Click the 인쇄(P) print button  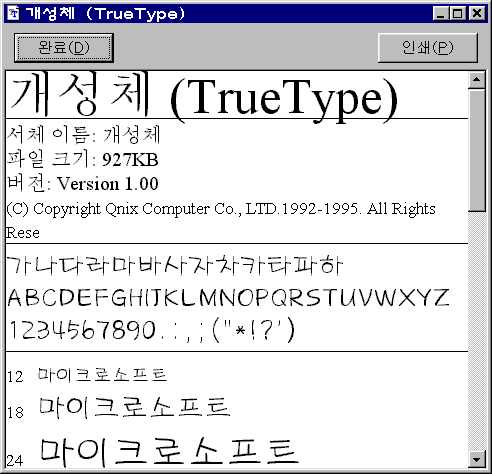[x=428, y=48]
